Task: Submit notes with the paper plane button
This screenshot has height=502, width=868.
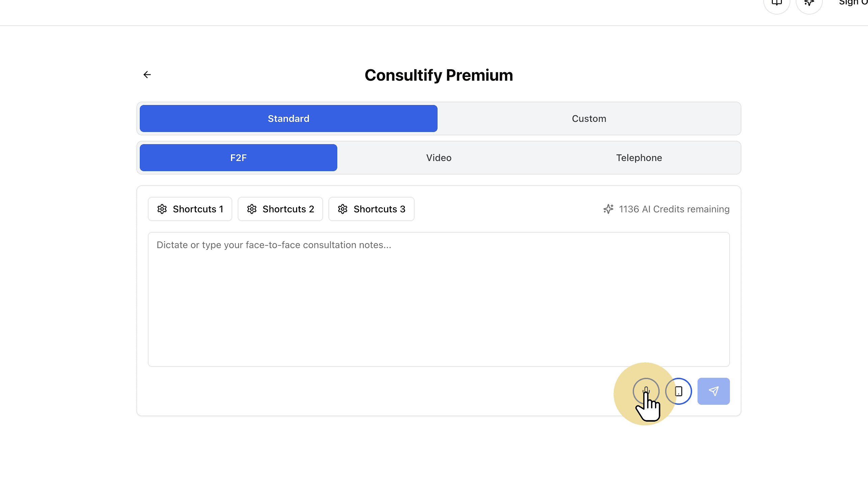Action: [x=713, y=391]
